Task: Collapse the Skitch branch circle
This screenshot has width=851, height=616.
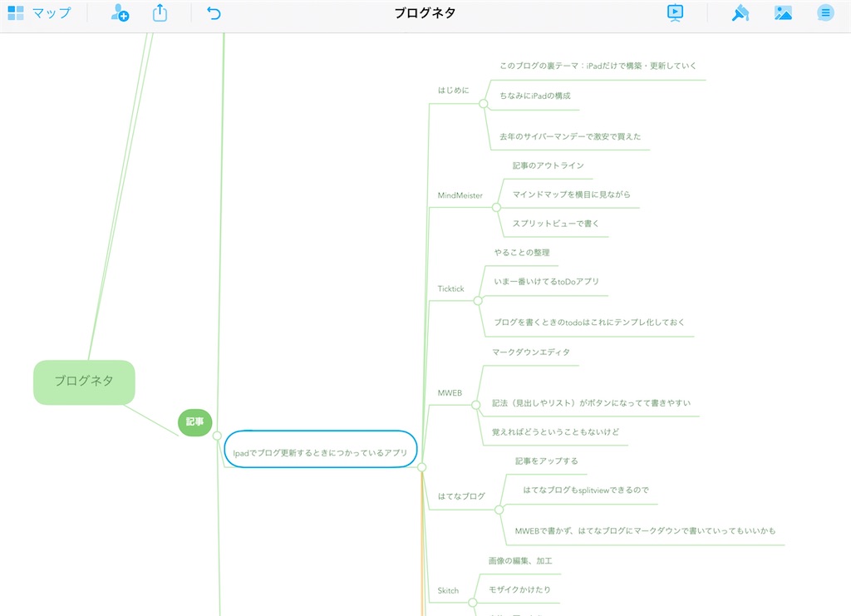Action: pos(473,603)
